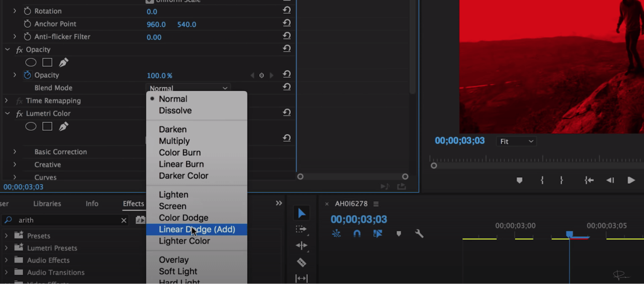The height and width of the screenshot is (284, 644).
Task: Go to previous Opacity keyframe
Action: pyautogui.click(x=252, y=75)
